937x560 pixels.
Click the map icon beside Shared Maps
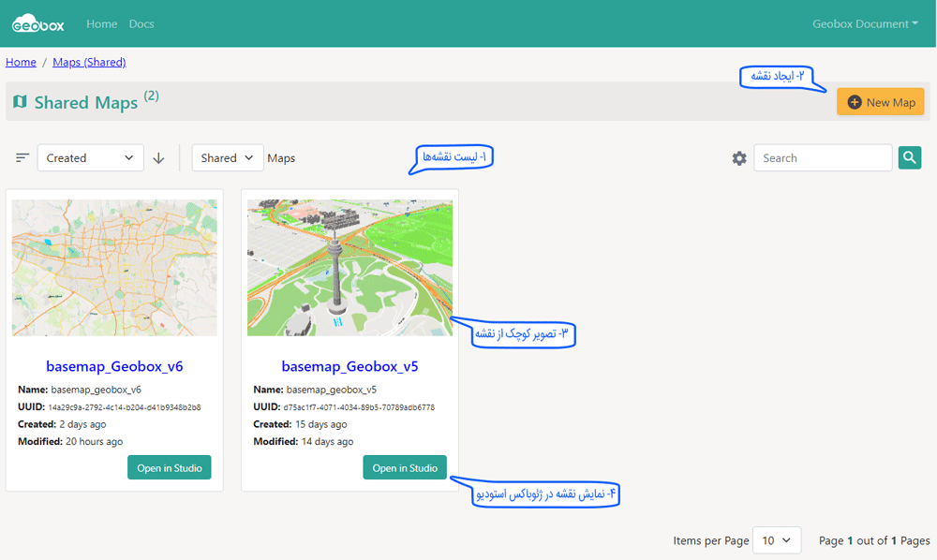(x=20, y=101)
